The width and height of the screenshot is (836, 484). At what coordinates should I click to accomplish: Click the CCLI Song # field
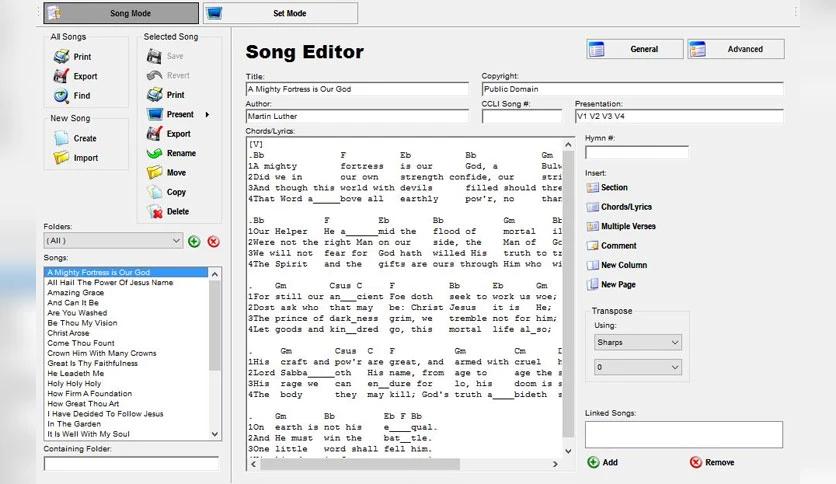click(521, 116)
